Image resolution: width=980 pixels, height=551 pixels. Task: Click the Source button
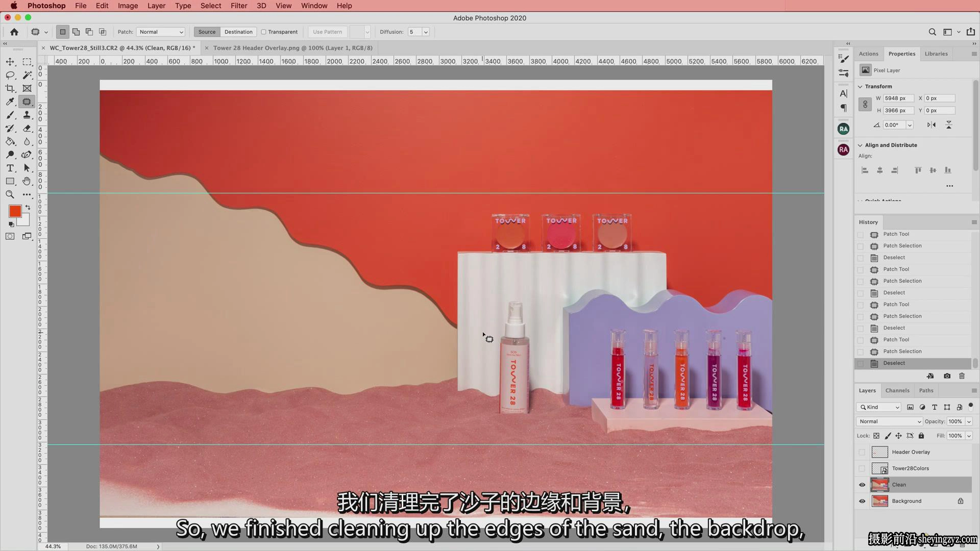[207, 32]
